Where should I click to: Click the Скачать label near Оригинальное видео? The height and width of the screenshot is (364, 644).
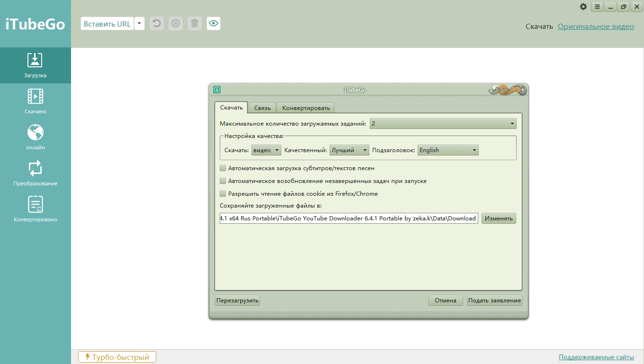[x=539, y=27]
